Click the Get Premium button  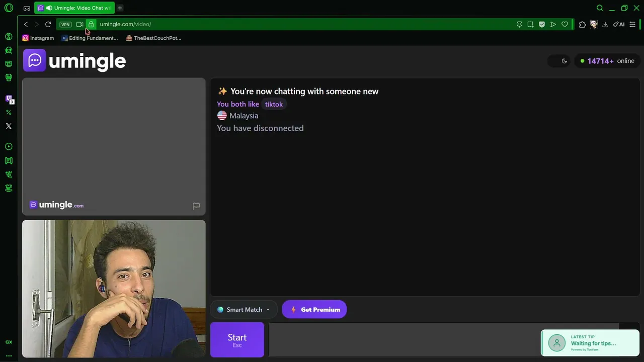314,310
